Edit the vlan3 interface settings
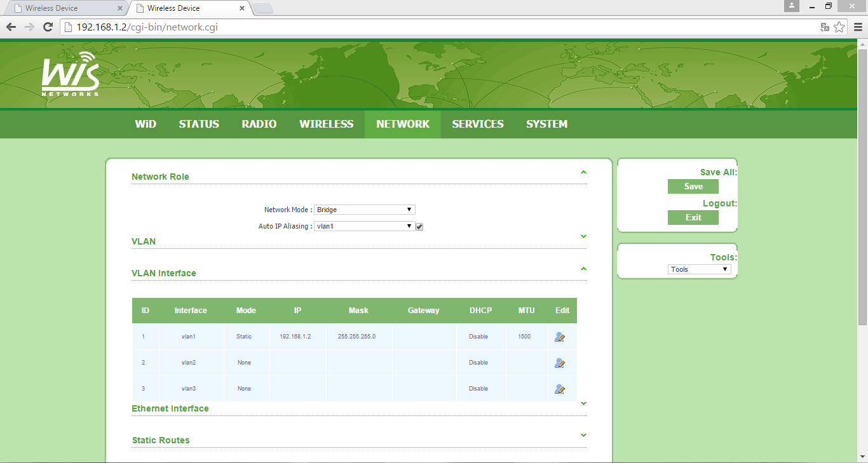The height and width of the screenshot is (463, 868). coord(560,389)
